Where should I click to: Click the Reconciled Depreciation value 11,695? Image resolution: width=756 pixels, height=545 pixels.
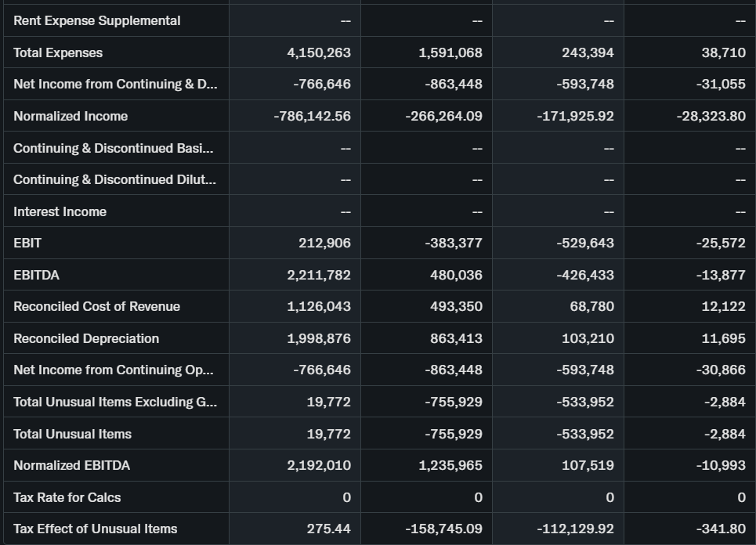coord(723,338)
